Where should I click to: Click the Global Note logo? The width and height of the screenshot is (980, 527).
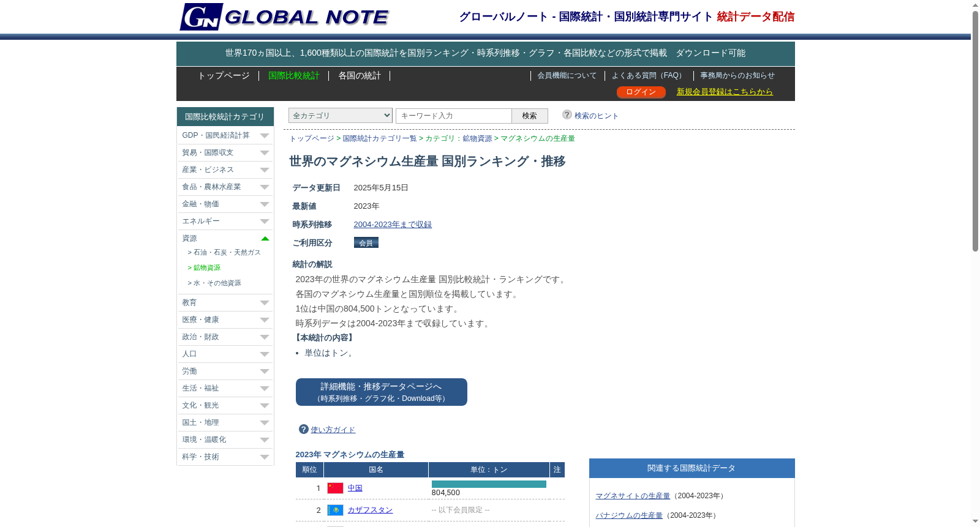pyautogui.click(x=284, y=17)
